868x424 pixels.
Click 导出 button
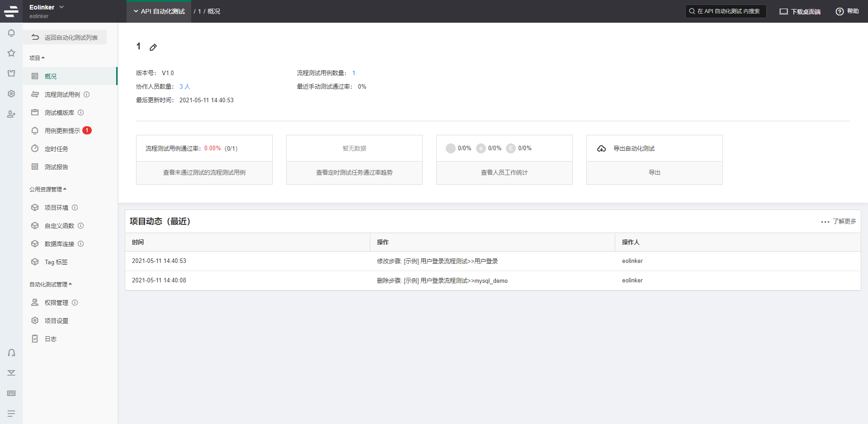pos(655,172)
